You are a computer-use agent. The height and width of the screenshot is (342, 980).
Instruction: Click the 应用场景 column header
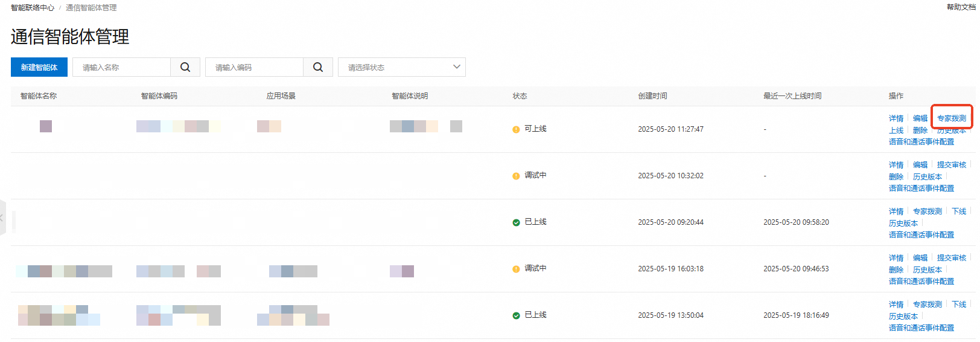click(281, 96)
